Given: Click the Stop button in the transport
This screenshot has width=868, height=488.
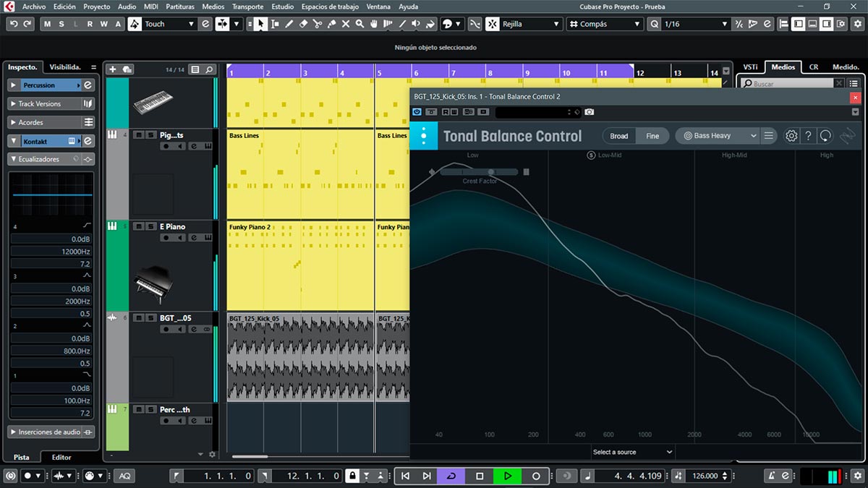Looking at the screenshot, I should (x=480, y=476).
